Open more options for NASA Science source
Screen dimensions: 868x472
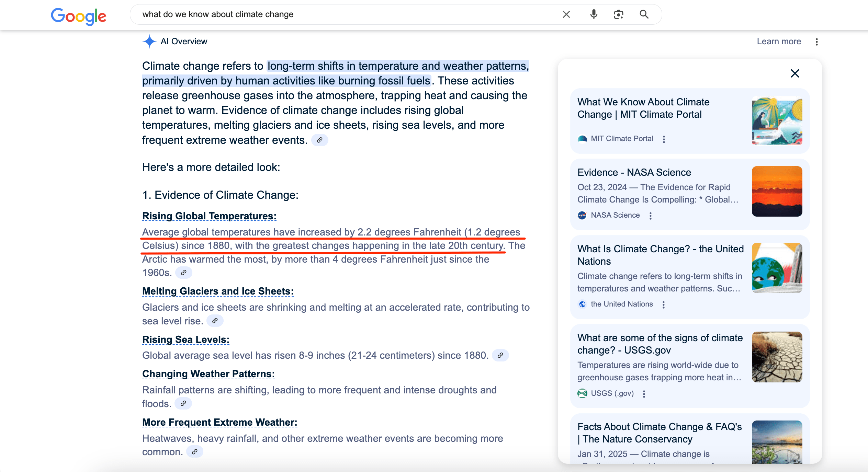click(x=651, y=216)
